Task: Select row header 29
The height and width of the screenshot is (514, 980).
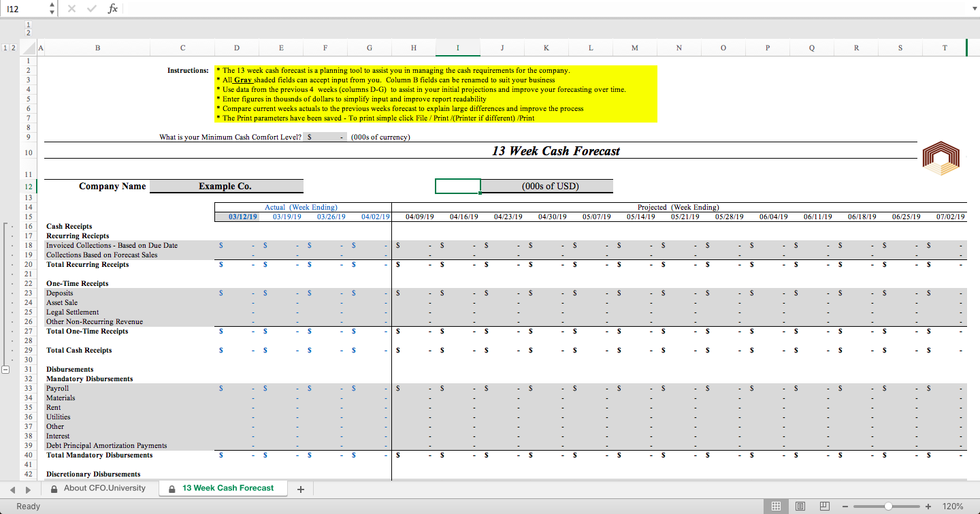Action: pyautogui.click(x=28, y=350)
